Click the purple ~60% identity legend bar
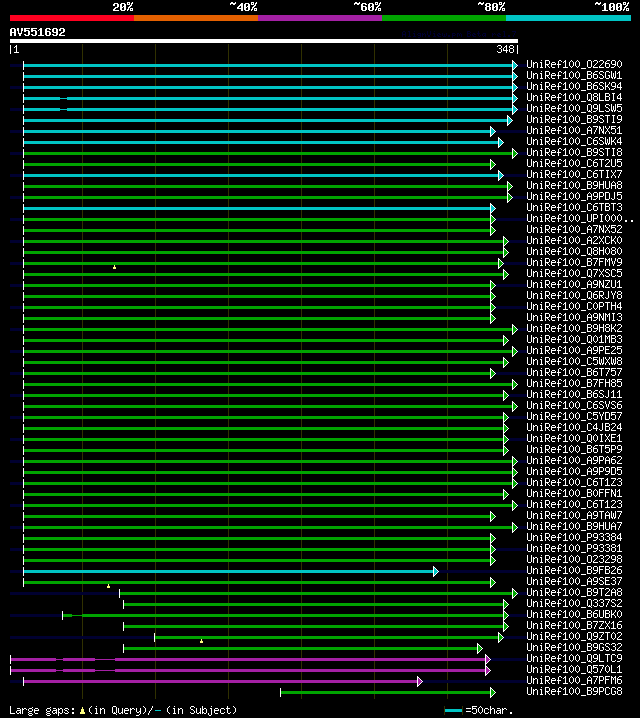The image size is (640, 718). click(x=320, y=18)
